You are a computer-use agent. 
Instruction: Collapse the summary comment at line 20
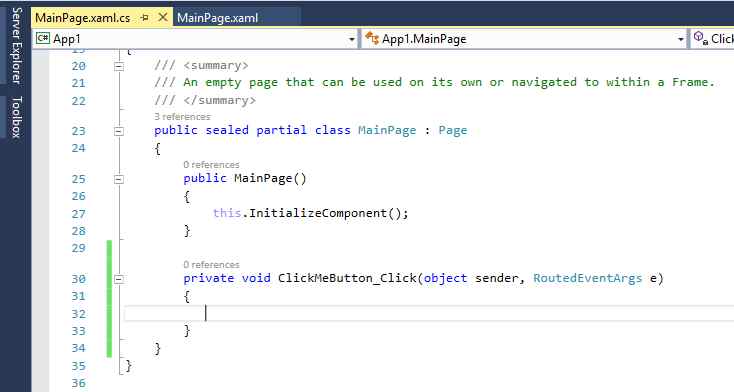(x=119, y=67)
